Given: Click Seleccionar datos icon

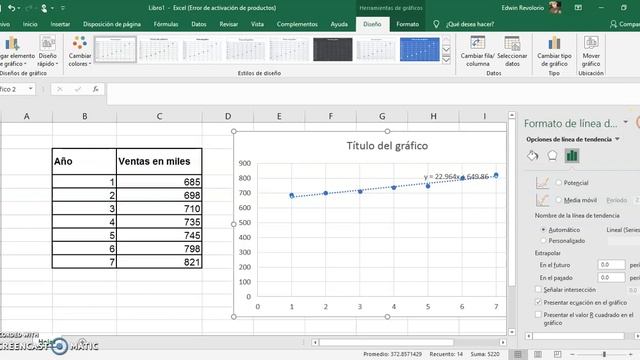Looking at the screenshot, I should [x=512, y=43].
